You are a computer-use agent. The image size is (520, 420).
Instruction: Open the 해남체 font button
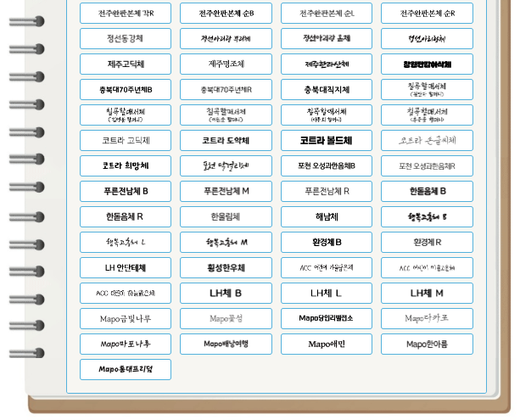pyautogui.click(x=327, y=216)
